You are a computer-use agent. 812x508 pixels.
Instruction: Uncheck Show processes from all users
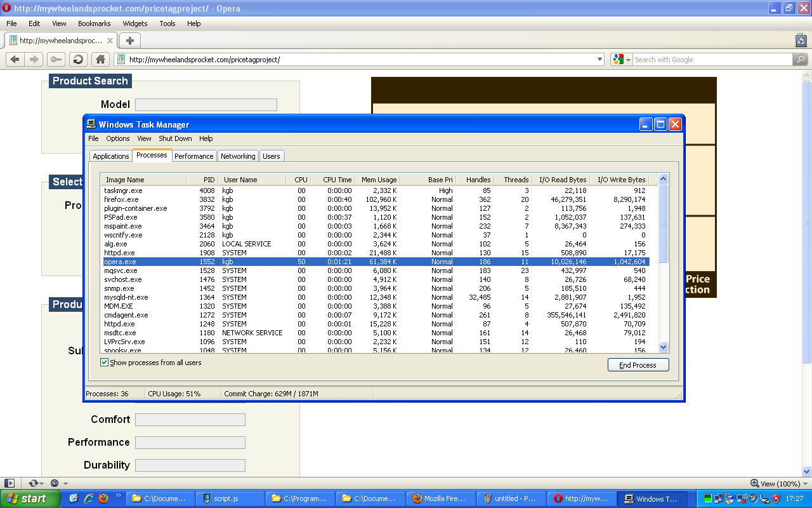point(105,363)
